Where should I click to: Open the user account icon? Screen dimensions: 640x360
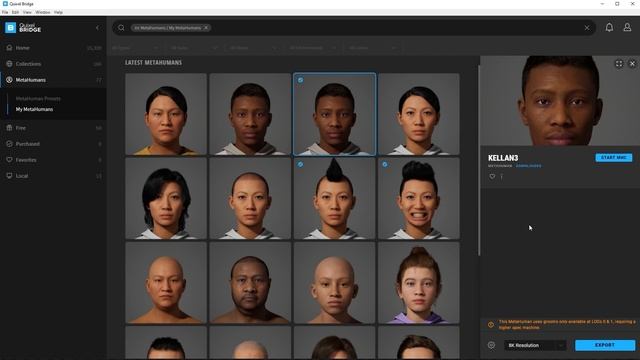[627, 27]
